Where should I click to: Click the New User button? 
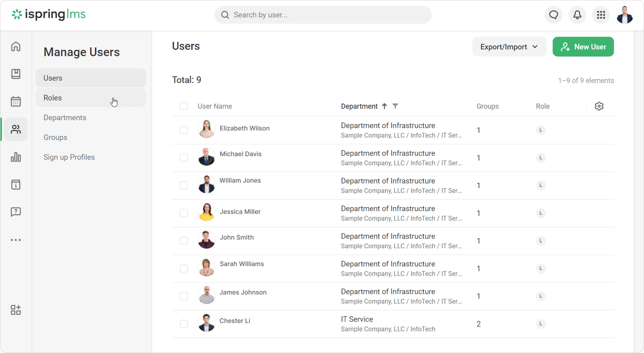[x=583, y=47]
